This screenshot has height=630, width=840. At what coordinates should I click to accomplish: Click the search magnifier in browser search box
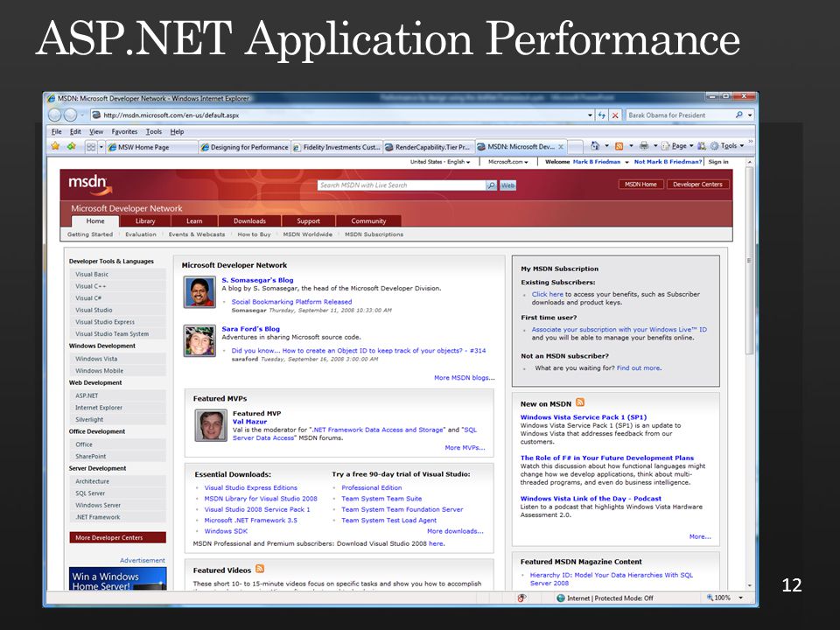[x=739, y=115]
